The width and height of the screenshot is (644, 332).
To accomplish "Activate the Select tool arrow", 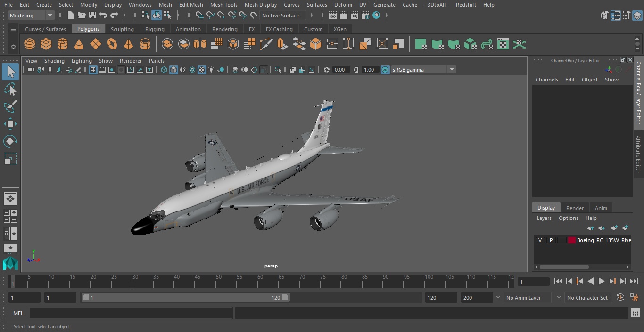I will tap(10, 72).
